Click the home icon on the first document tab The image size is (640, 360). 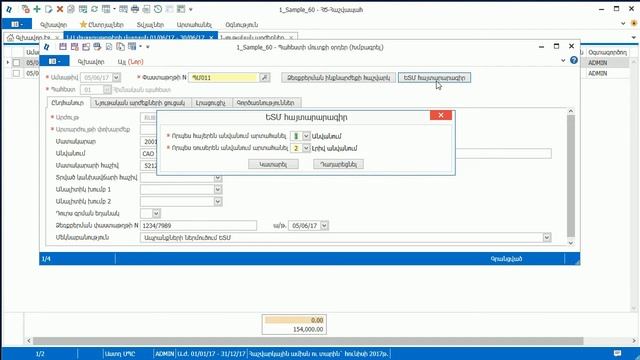point(10,38)
